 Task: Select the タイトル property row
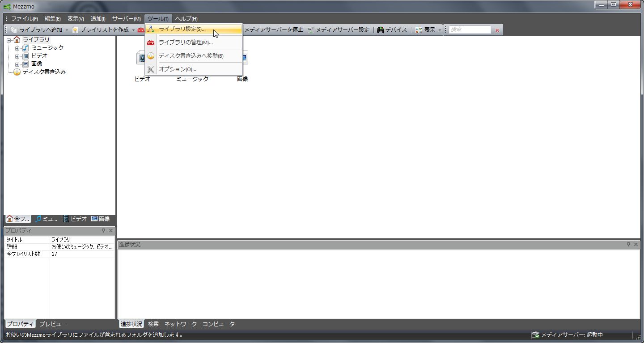[59, 240]
